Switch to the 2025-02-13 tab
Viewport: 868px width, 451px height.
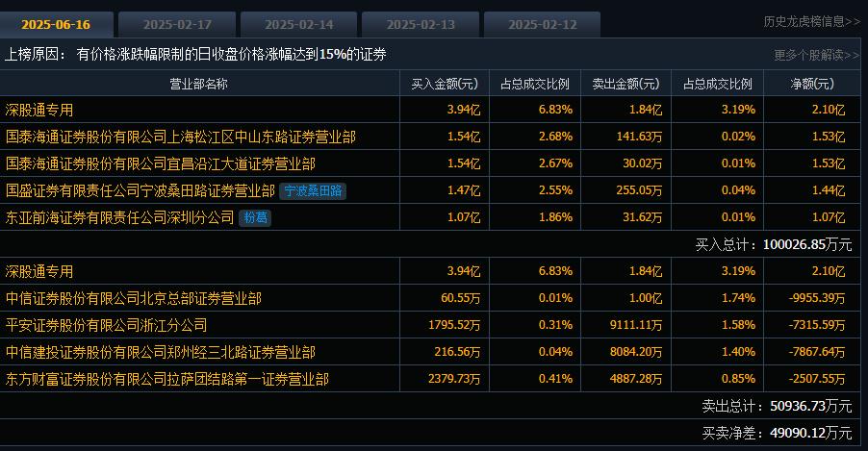[421, 24]
